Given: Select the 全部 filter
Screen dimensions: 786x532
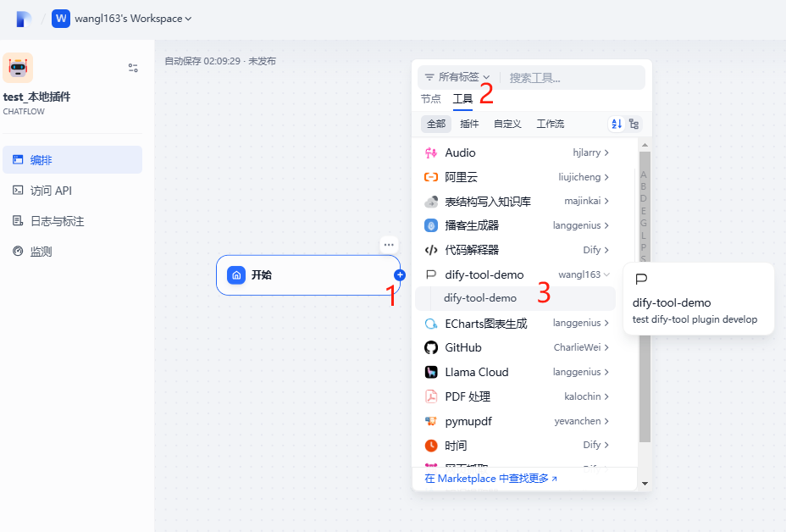Looking at the screenshot, I should coord(436,124).
